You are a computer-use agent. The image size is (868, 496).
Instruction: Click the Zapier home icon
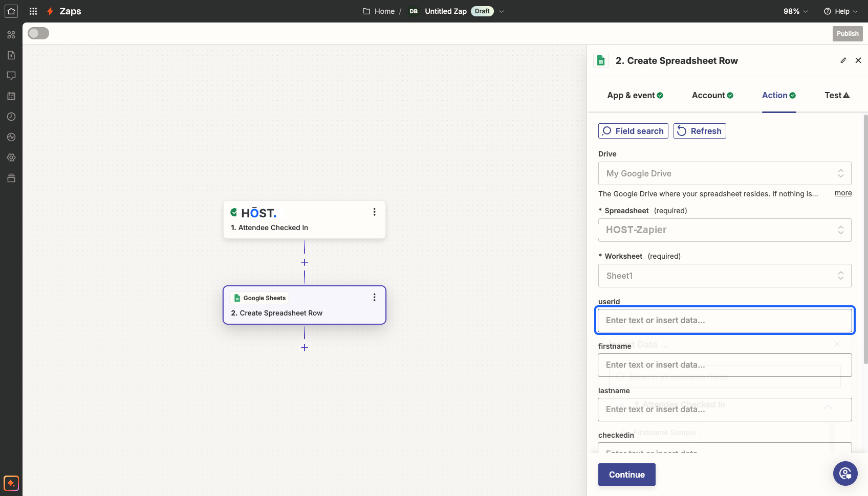[x=11, y=11]
